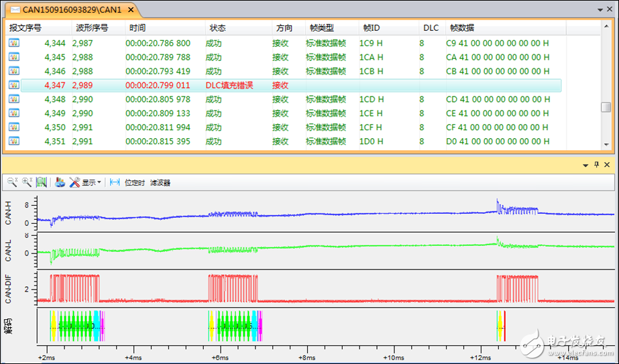The height and width of the screenshot is (364, 619).
Task: Click the 位定时 button
Action: point(134,182)
